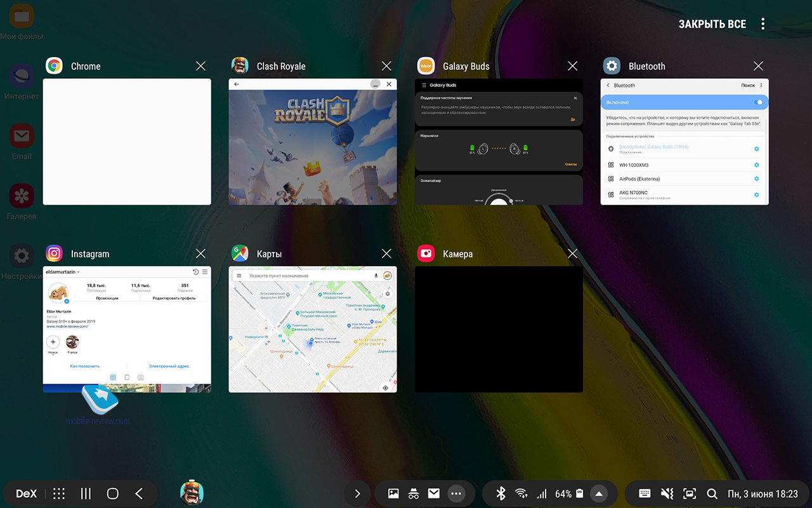The height and width of the screenshot is (508, 812).
Task: Click the DeX button in taskbar
Action: 27,493
